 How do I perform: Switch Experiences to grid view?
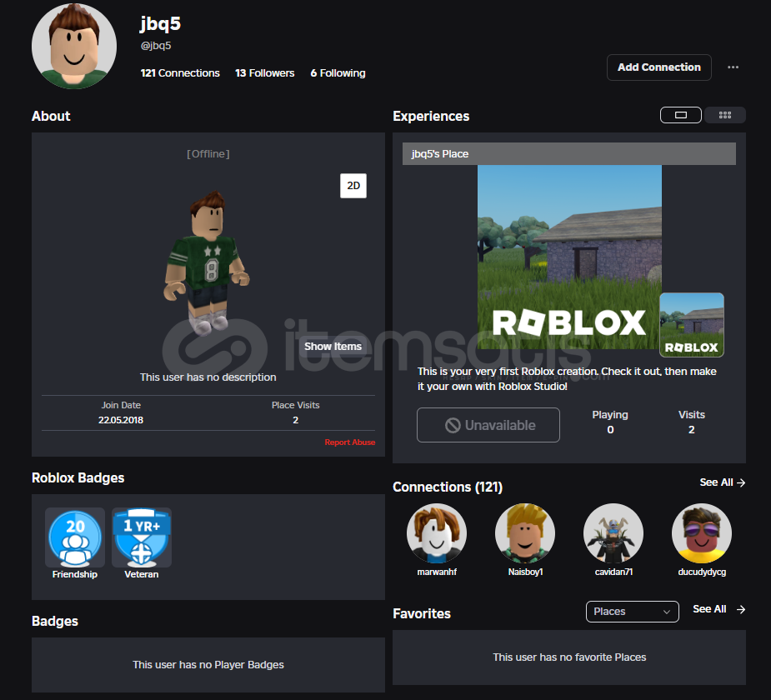(725, 115)
